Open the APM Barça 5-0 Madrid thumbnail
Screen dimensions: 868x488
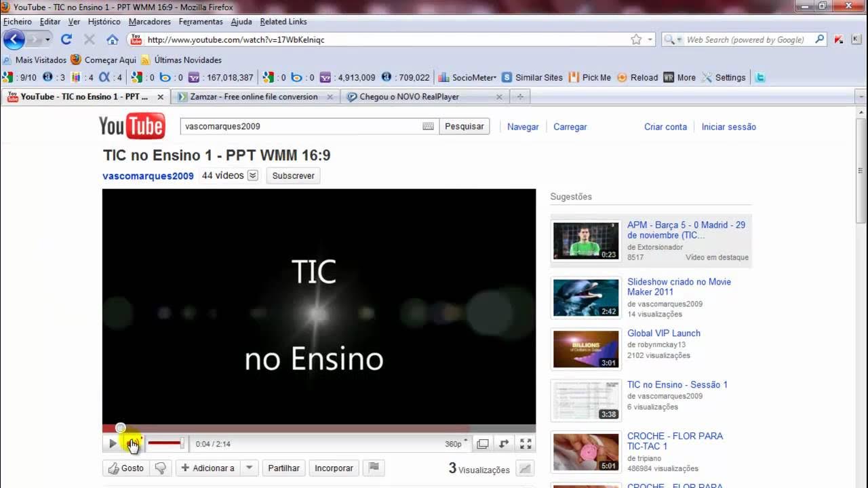(586, 240)
